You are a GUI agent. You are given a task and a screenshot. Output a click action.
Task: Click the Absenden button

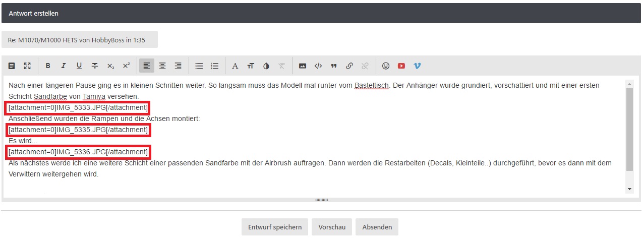point(377,227)
